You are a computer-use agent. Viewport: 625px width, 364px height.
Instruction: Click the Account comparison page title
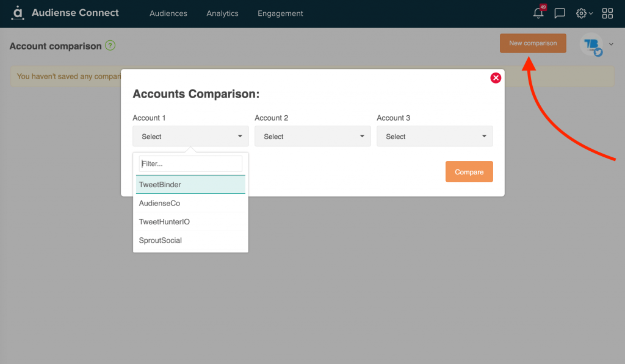coord(56,46)
